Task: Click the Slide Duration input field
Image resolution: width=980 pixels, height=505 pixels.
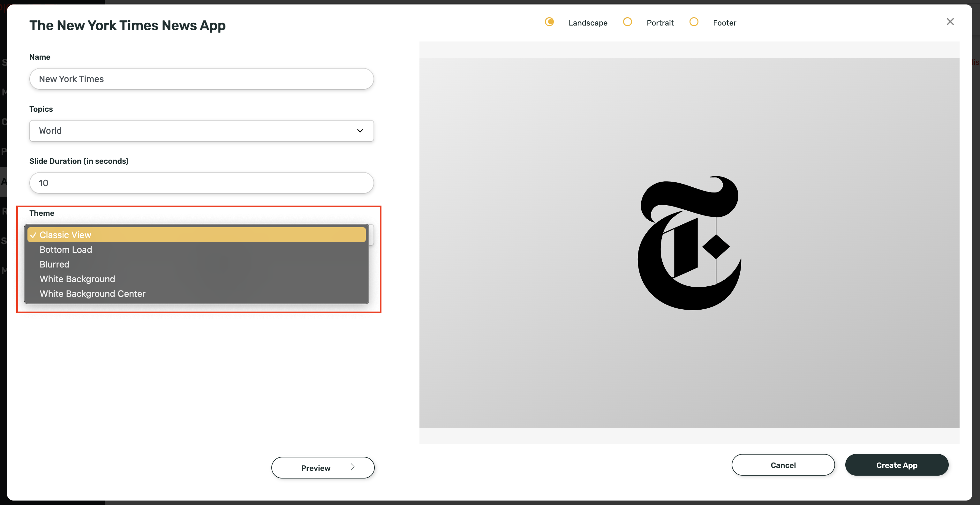Action: point(202,183)
